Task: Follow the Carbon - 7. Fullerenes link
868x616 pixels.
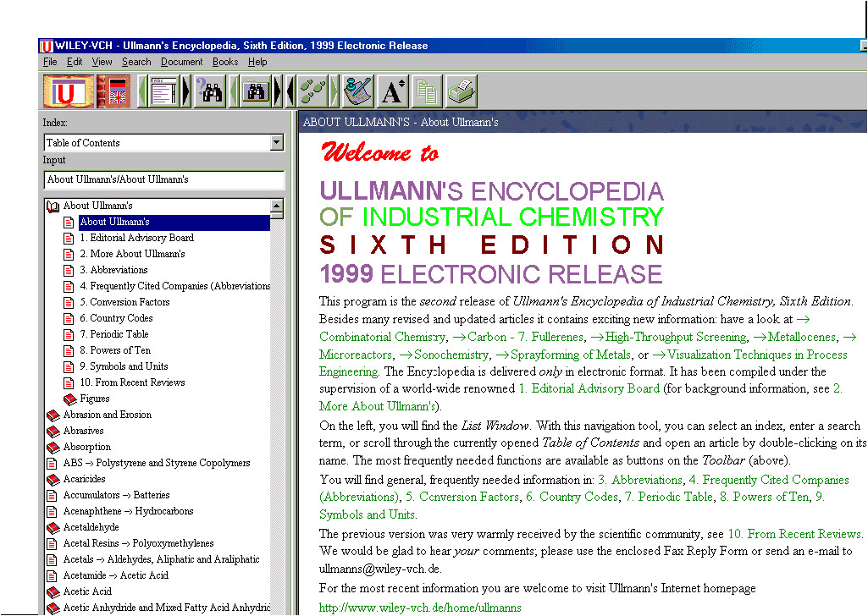Action: click(525, 337)
